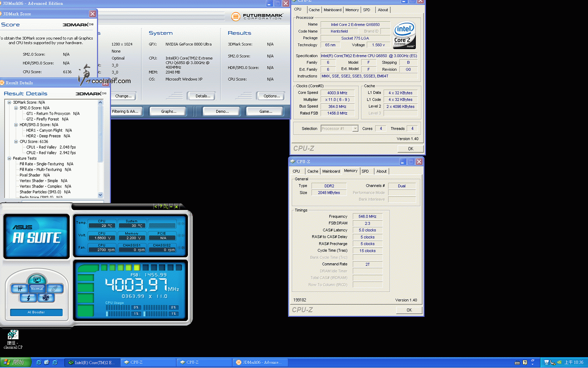588x368 pixels.
Task: Toggle Normal mode in AI Suite
Action: pyautogui.click(x=37, y=289)
